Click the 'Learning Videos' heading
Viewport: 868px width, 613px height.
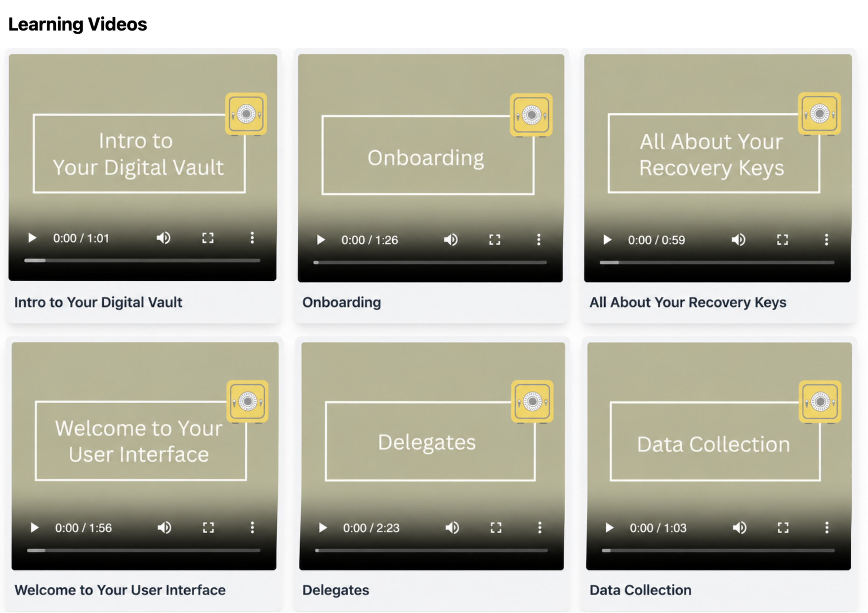[x=78, y=25]
